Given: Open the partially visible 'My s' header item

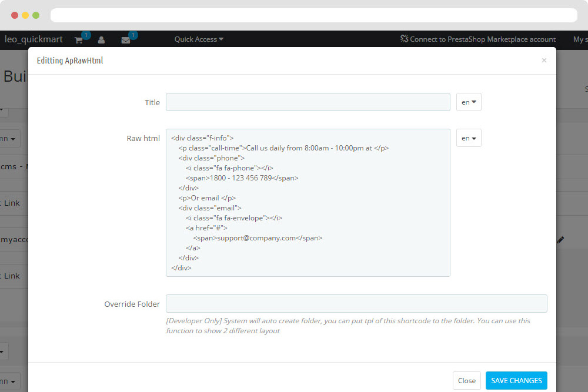Looking at the screenshot, I should pyautogui.click(x=579, y=39).
